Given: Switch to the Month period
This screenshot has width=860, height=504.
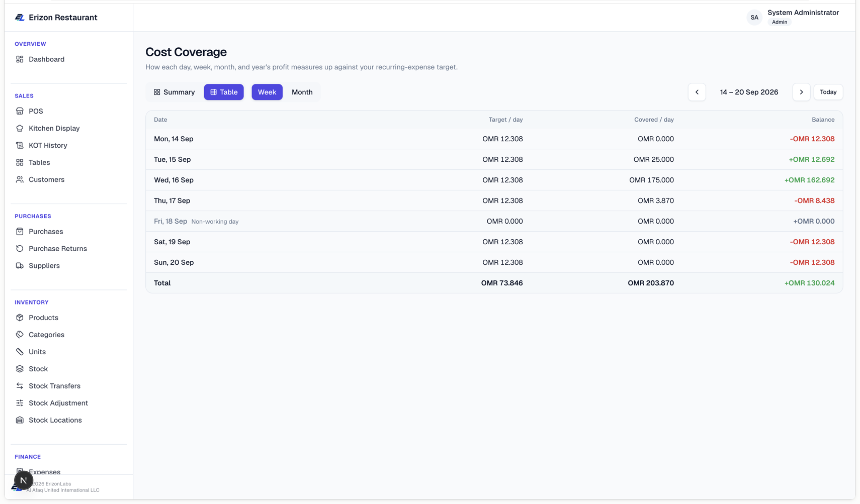Looking at the screenshot, I should (x=302, y=92).
